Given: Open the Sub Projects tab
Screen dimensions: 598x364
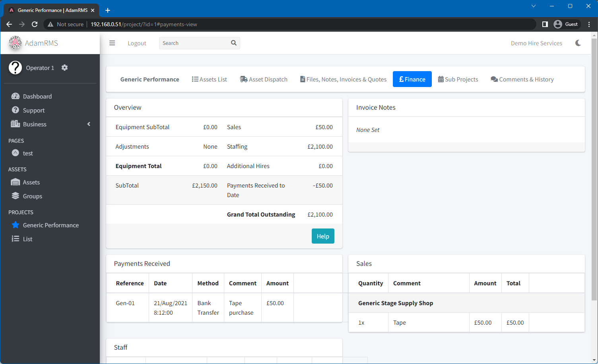Looking at the screenshot, I should click(x=458, y=79).
